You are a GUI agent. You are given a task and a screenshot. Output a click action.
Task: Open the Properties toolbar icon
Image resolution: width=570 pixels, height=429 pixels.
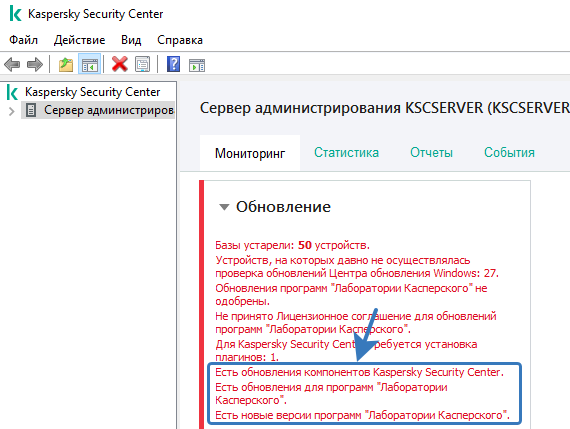[142, 64]
